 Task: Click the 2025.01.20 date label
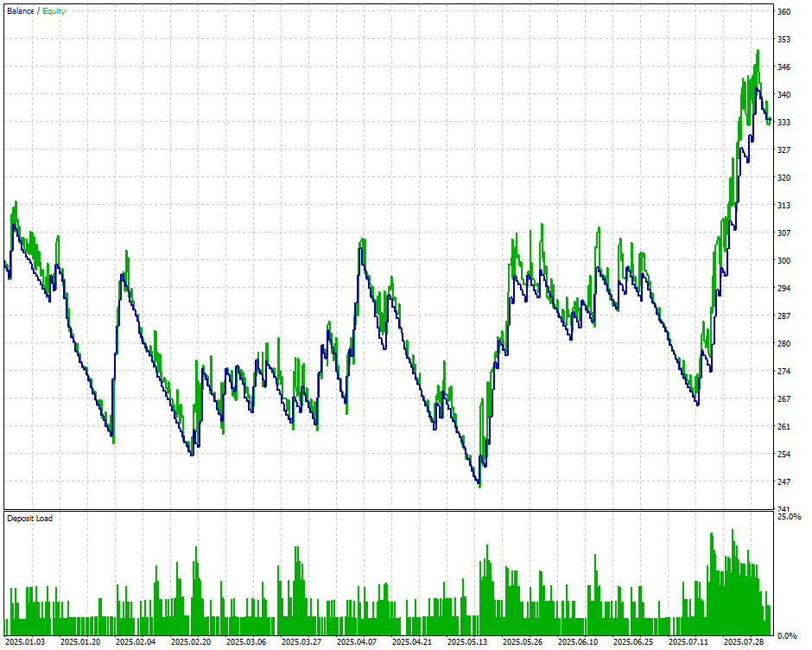80,641
